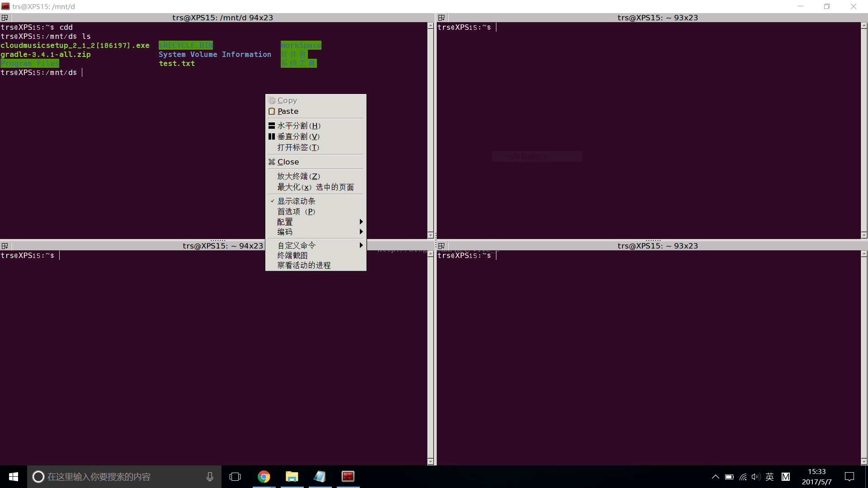
Task: Select 垂直分割(V) menu entry
Action: [x=316, y=136]
